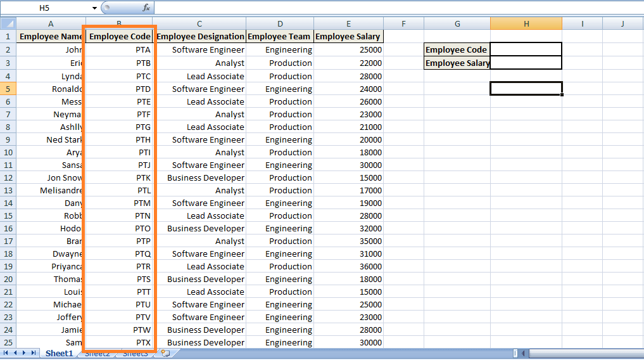Click inside the Name Box showing H5

point(44,8)
